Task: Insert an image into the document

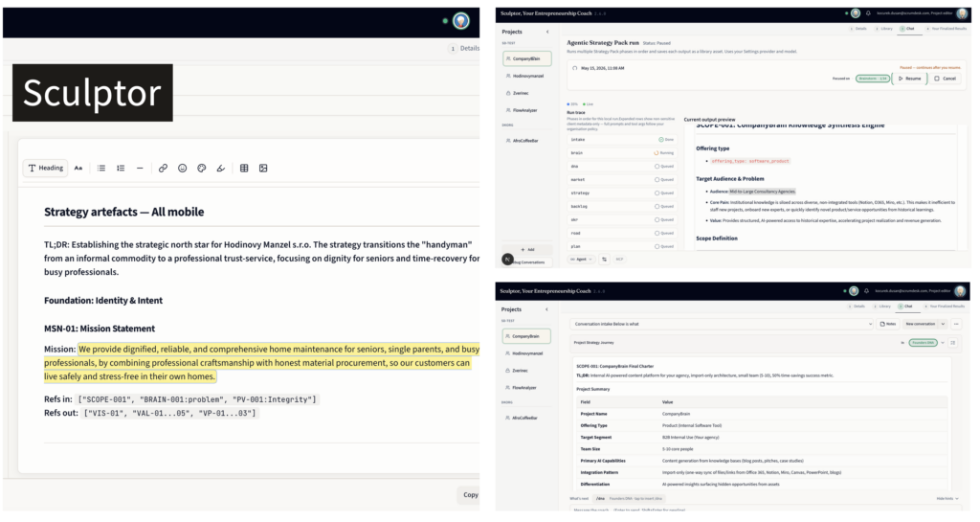Action: [263, 169]
